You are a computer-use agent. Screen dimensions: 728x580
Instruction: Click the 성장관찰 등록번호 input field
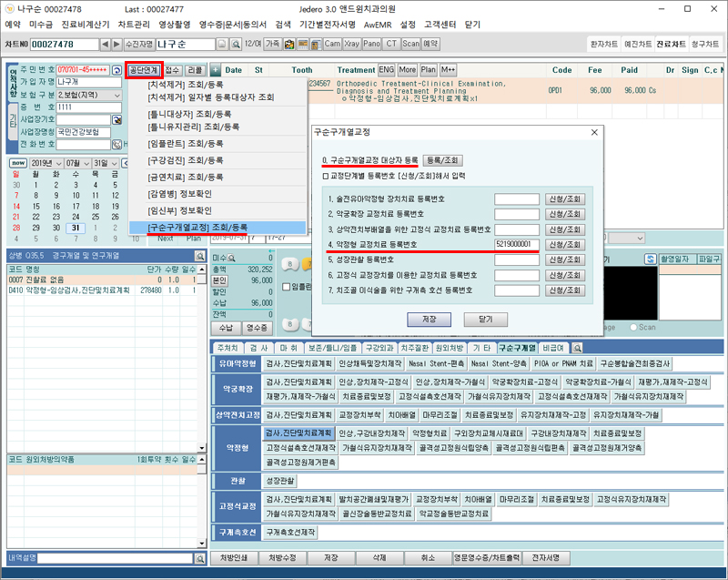(517, 259)
